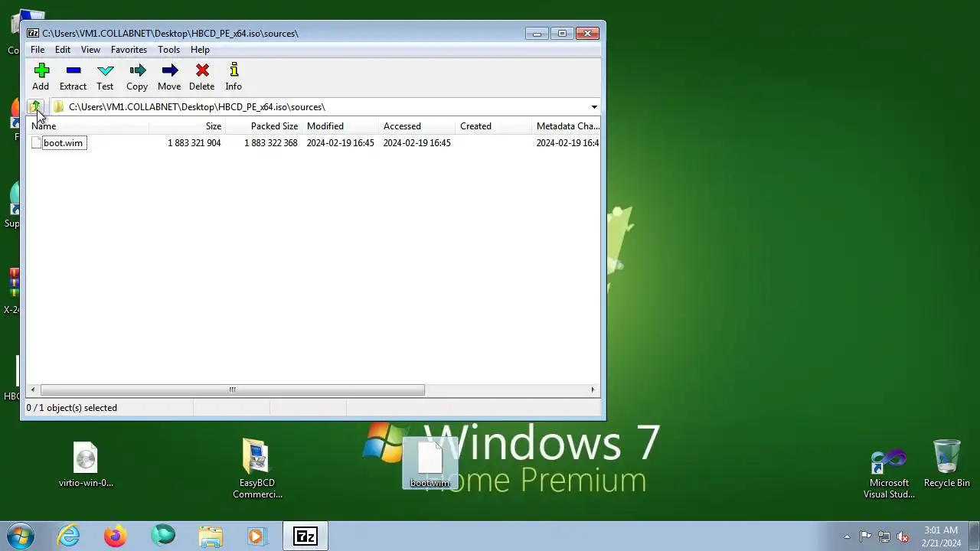Click packed size value 1 883 322 368
This screenshot has width=980, height=551.
(270, 143)
